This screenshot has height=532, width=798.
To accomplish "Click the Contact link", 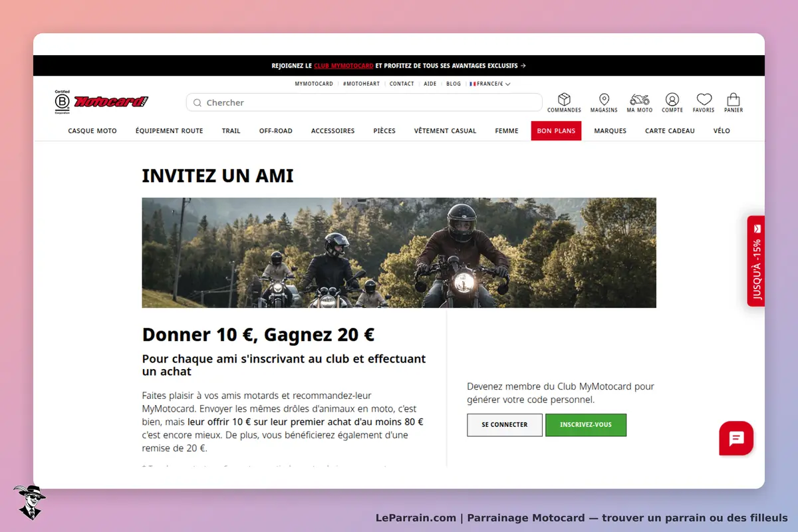I will click(402, 84).
